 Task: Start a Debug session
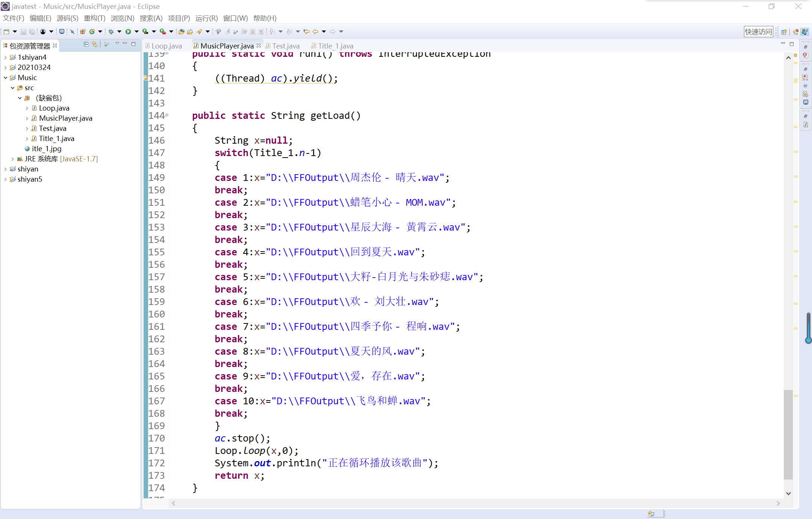(111, 32)
